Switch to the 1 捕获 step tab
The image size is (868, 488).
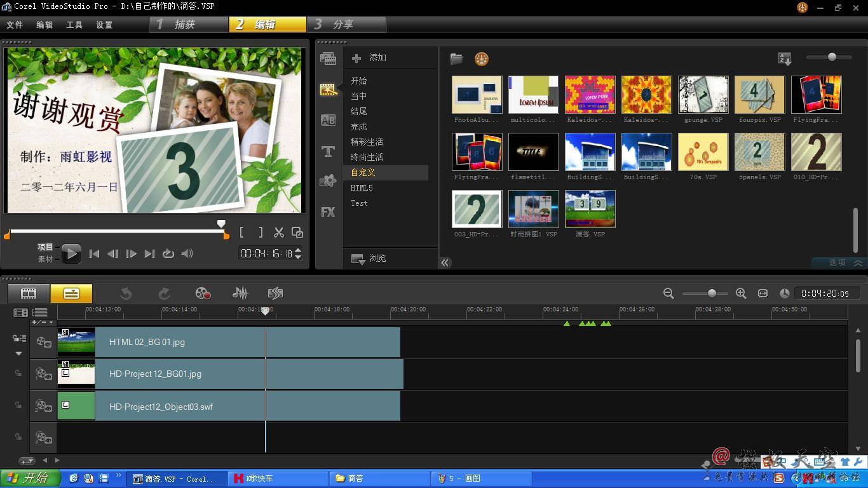tap(189, 24)
